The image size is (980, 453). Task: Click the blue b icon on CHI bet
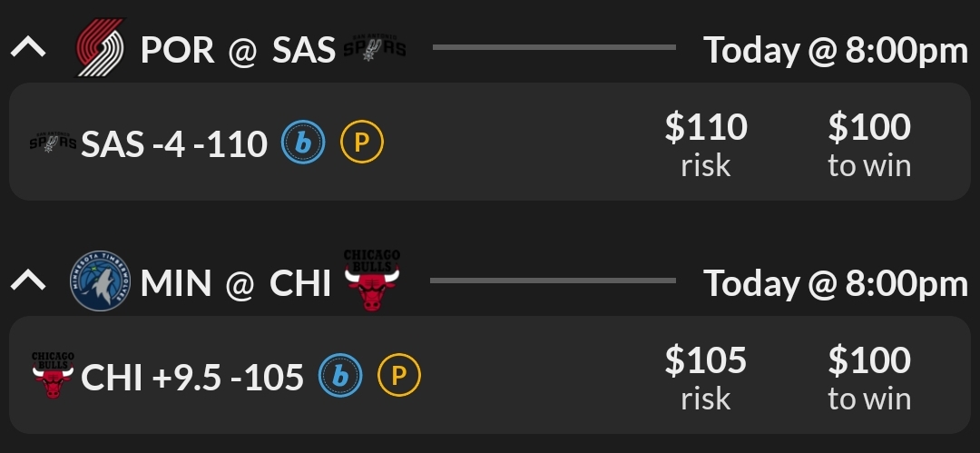pos(340,376)
